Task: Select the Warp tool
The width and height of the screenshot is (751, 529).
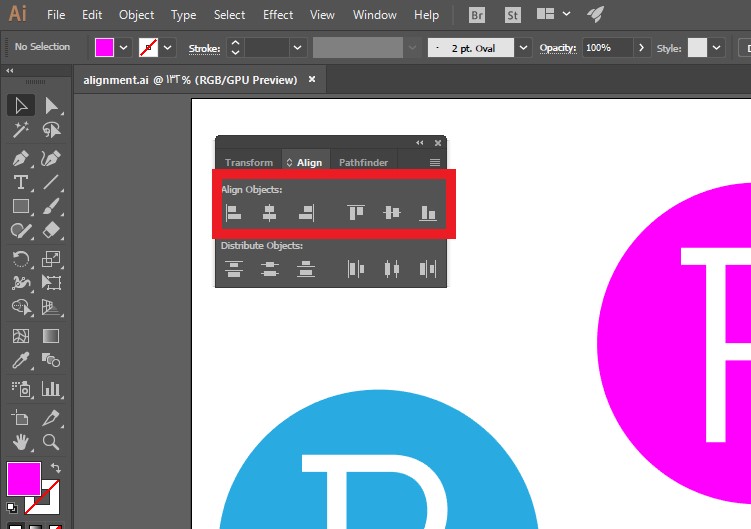Action: [x=21, y=283]
